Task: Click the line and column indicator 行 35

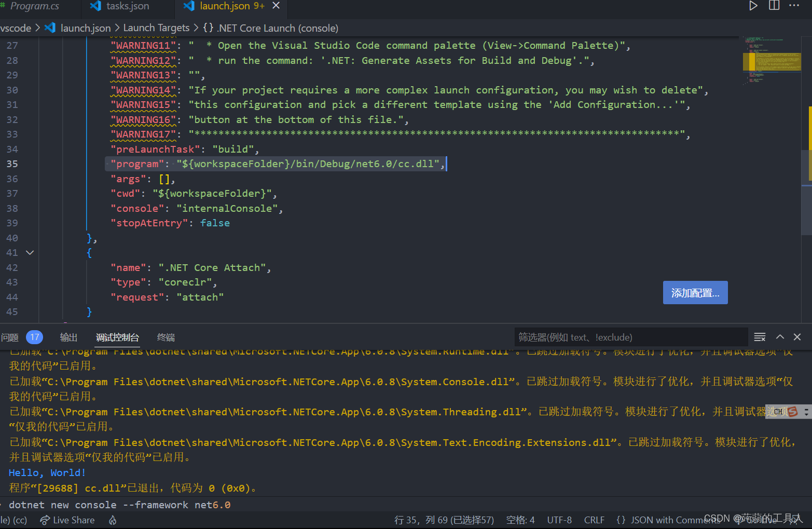Action: 444,520
